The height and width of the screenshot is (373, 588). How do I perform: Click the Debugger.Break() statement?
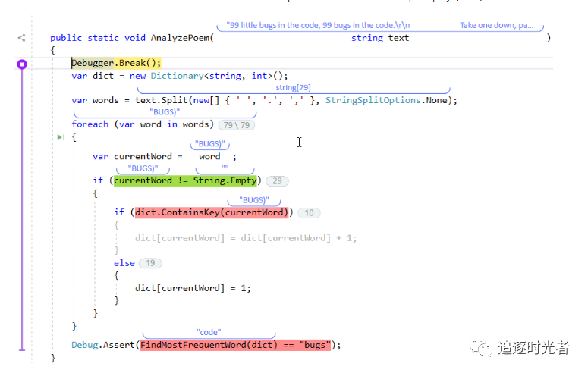[x=116, y=63]
